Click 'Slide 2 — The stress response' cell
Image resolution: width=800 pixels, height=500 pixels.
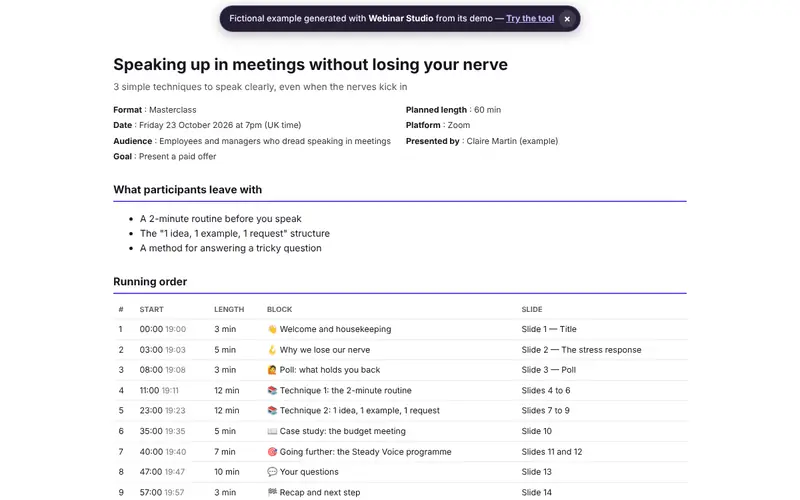[x=581, y=349]
